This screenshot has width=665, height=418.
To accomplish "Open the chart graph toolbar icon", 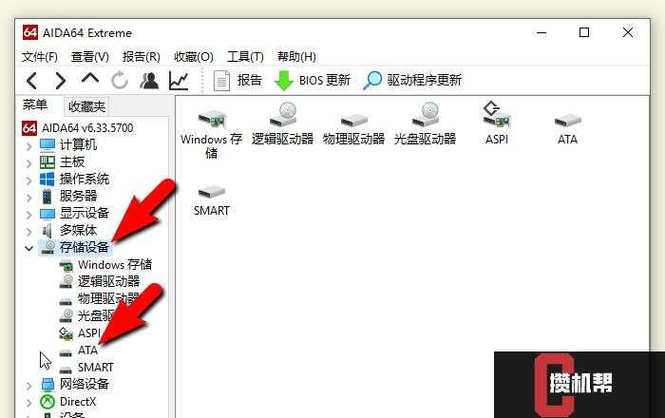I will [179, 80].
